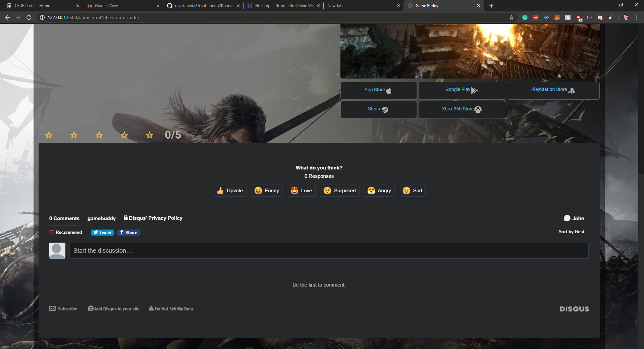Bookmark this page with star icon

(x=511, y=17)
